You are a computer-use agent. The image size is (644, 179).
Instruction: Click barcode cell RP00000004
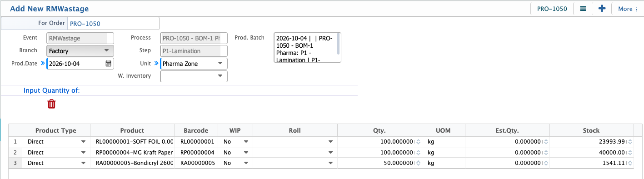coord(196,152)
